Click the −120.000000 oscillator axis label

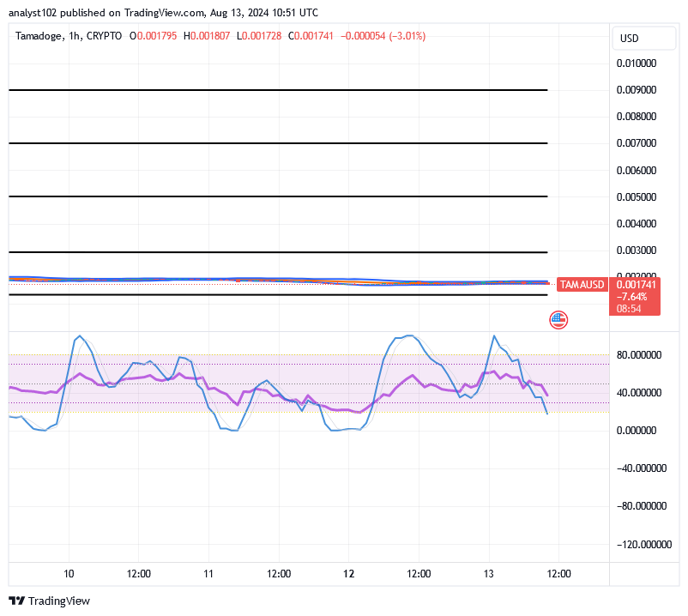pyautogui.click(x=644, y=545)
